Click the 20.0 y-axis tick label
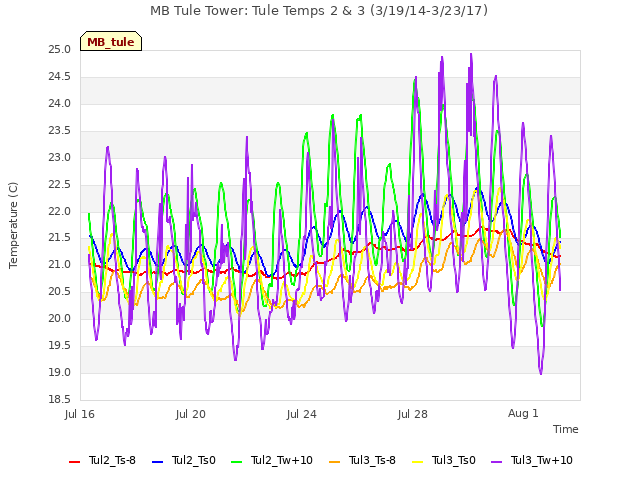640x480 pixels. click(x=60, y=319)
